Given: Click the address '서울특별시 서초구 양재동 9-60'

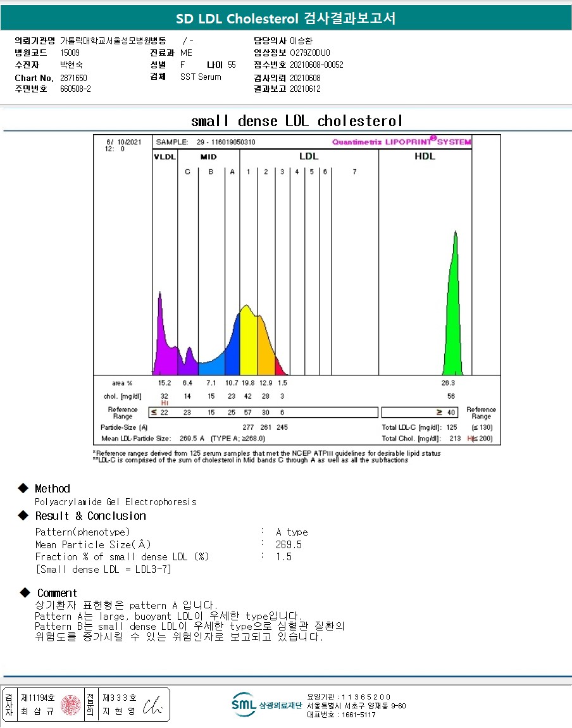Looking at the screenshot, I should [x=356, y=706].
